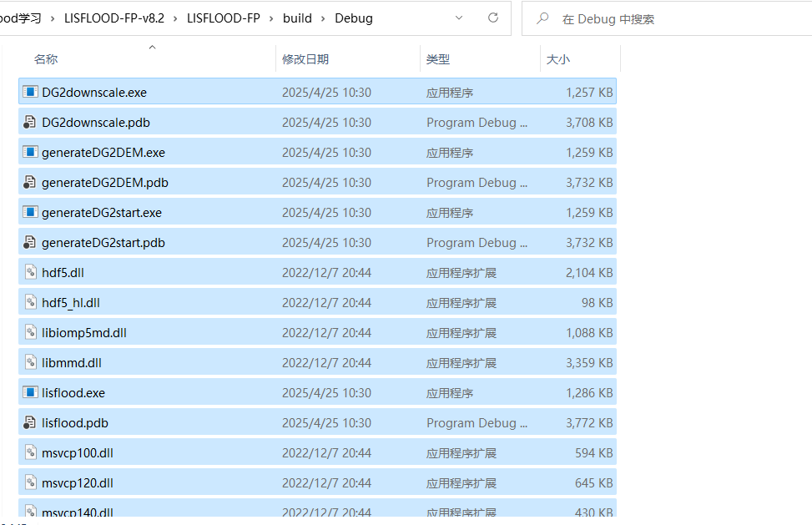
Task: Click the hdf5.dll file icon
Action: click(31, 272)
